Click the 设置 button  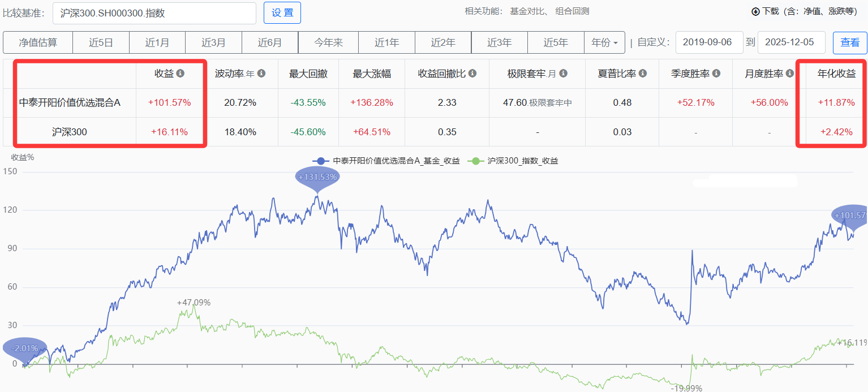[282, 13]
